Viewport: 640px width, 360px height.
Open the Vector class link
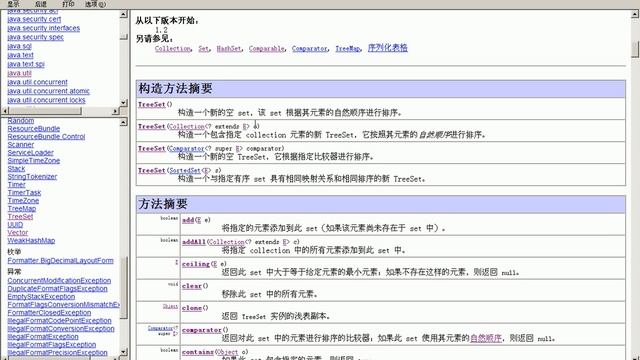pos(18,233)
